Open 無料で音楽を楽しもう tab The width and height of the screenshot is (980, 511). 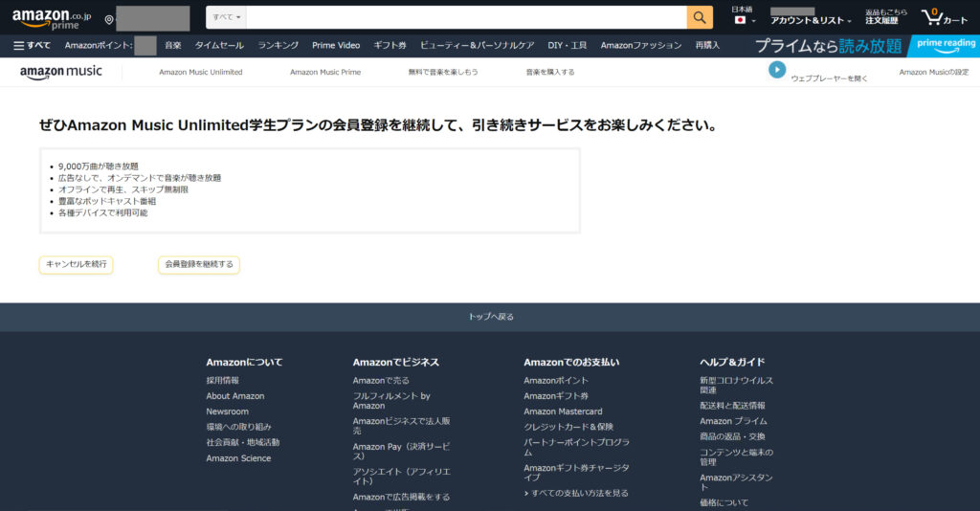click(x=443, y=73)
